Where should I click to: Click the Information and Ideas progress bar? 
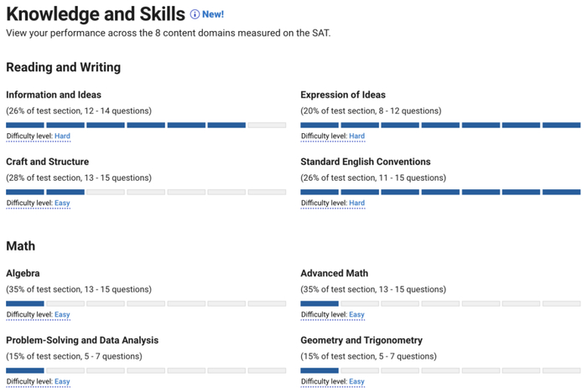(x=146, y=125)
